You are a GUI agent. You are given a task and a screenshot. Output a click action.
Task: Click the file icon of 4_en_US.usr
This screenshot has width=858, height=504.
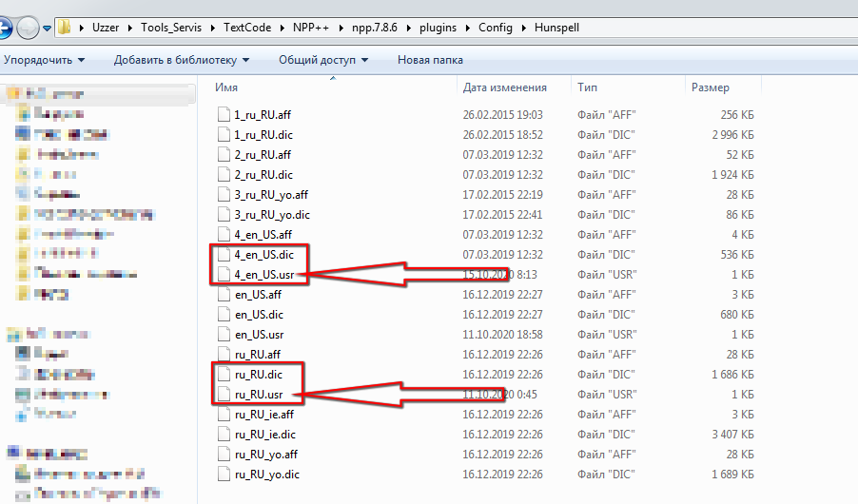click(x=224, y=275)
